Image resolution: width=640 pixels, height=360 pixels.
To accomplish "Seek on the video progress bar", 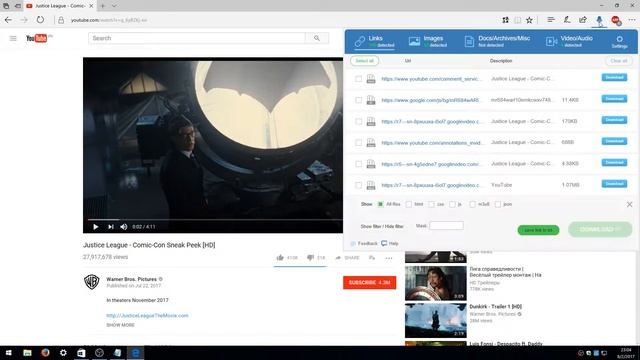I will [x=215, y=220].
